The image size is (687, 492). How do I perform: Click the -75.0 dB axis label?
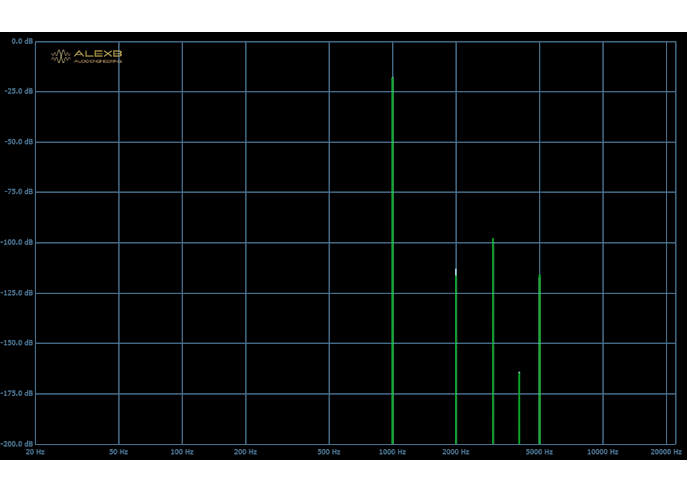coord(19,191)
